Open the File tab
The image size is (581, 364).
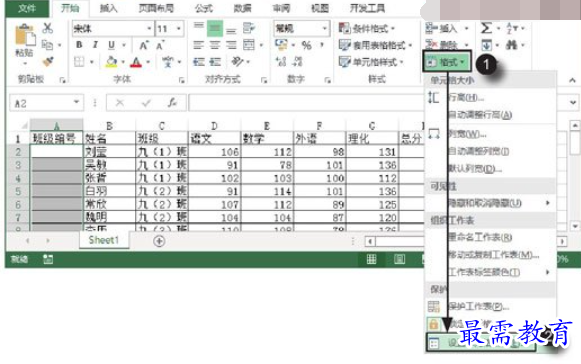pos(27,8)
